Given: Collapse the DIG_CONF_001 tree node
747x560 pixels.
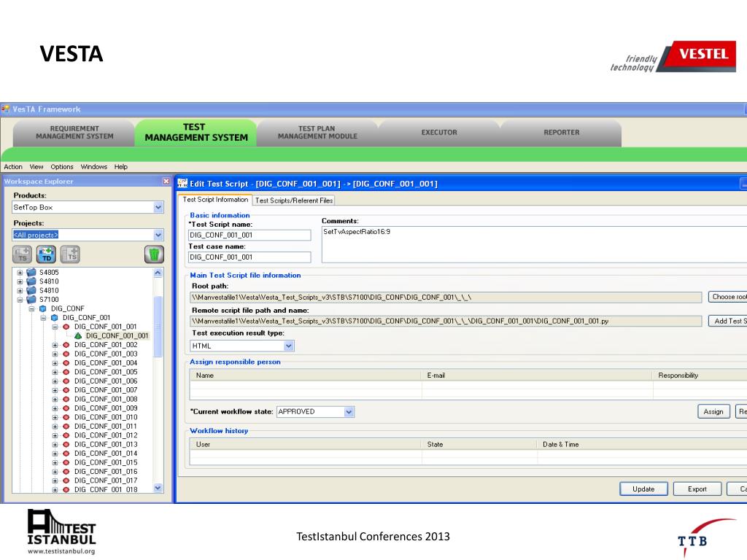Looking at the screenshot, I should pyautogui.click(x=43, y=318).
